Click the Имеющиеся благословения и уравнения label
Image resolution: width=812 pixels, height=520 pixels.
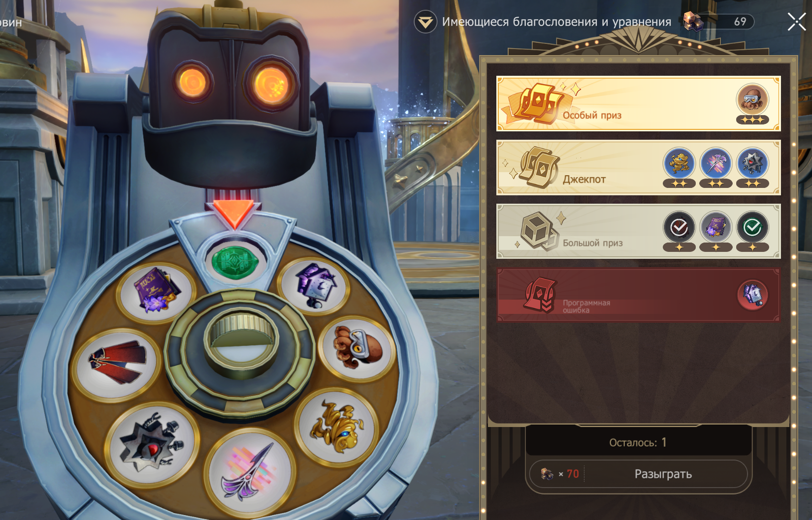point(556,22)
